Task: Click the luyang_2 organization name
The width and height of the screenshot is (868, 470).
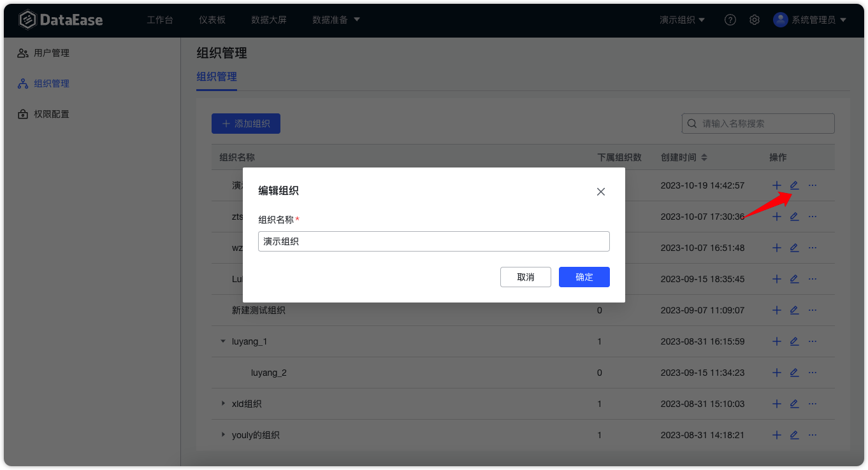Action: click(x=269, y=373)
